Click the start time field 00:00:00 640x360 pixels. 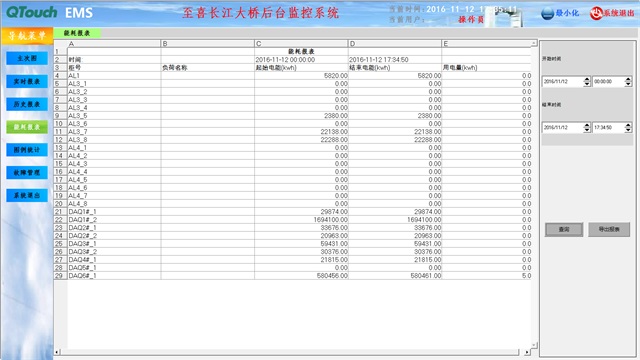click(608, 82)
